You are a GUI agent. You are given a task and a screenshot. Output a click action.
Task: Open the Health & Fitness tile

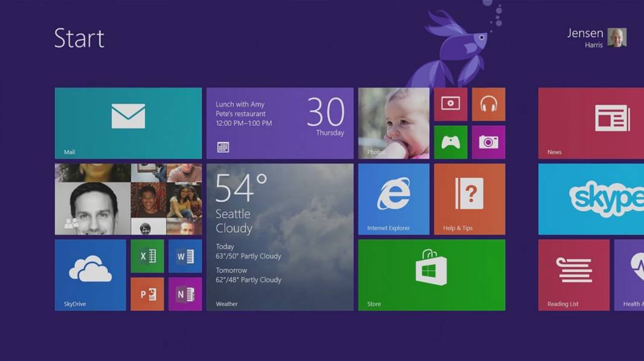[630, 275]
